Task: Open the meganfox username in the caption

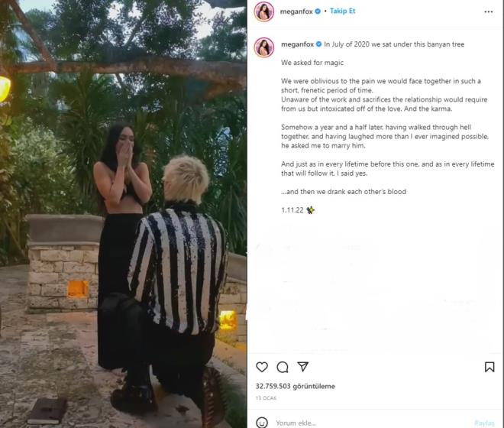Action: (x=297, y=44)
